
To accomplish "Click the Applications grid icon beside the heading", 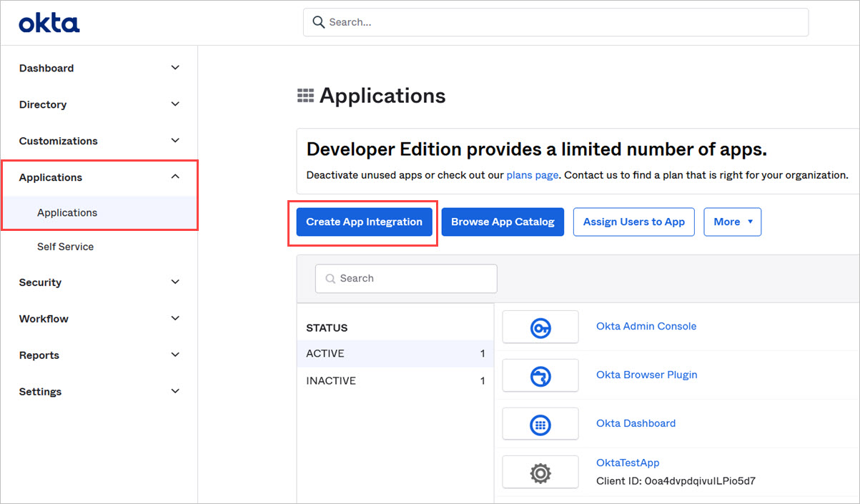I will pyautogui.click(x=305, y=94).
